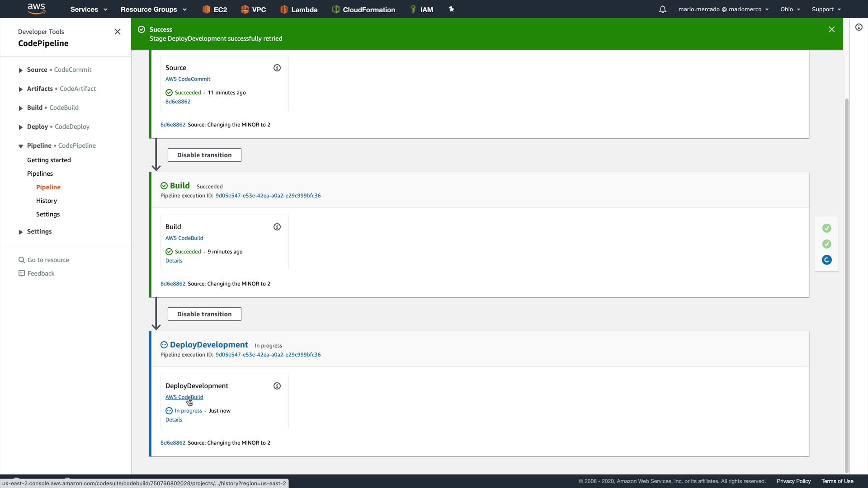Click the pin shortcuts icon in navbar

[x=451, y=9]
